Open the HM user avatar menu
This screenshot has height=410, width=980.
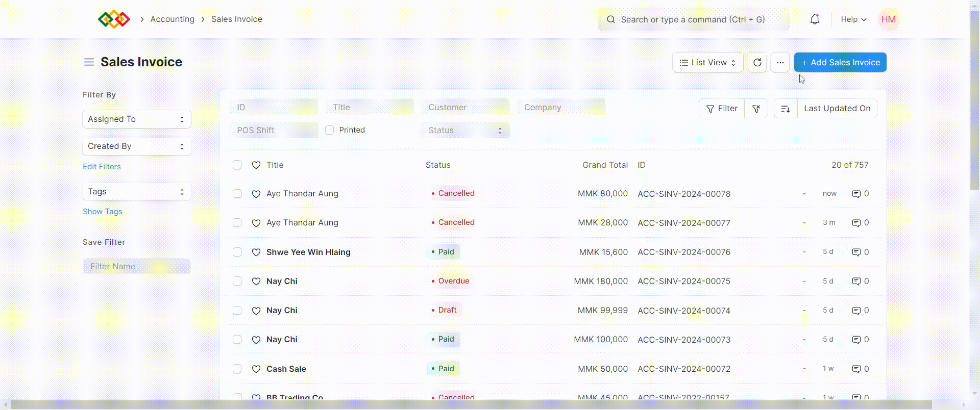pyautogui.click(x=888, y=19)
